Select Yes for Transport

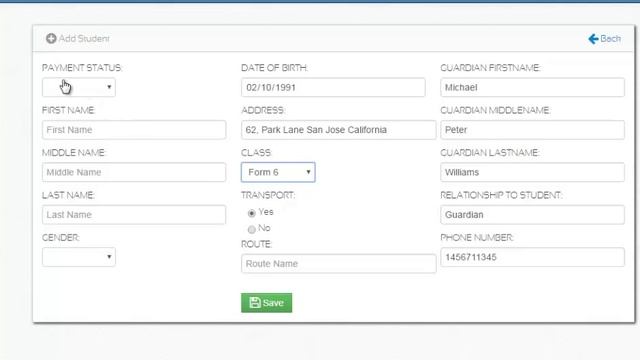[251, 213]
